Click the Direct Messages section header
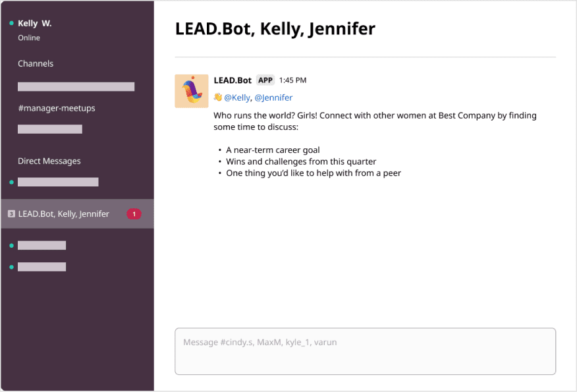Screen dimensions: 577x392 [x=49, y=161]
